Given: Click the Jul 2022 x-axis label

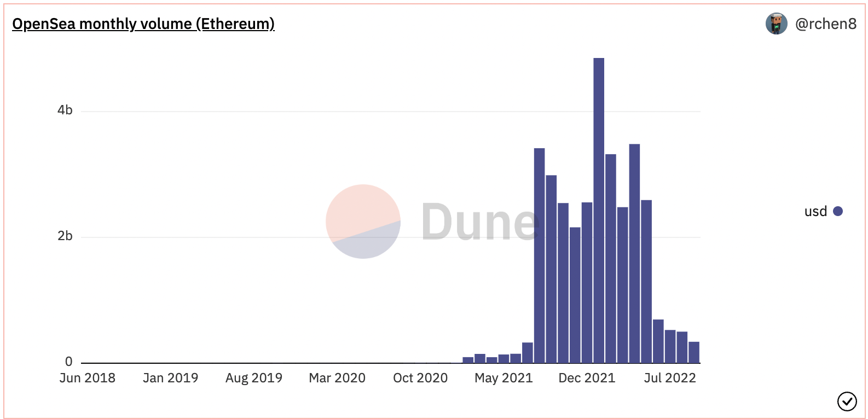Looking at the screenshot, I should pos(669,378).
